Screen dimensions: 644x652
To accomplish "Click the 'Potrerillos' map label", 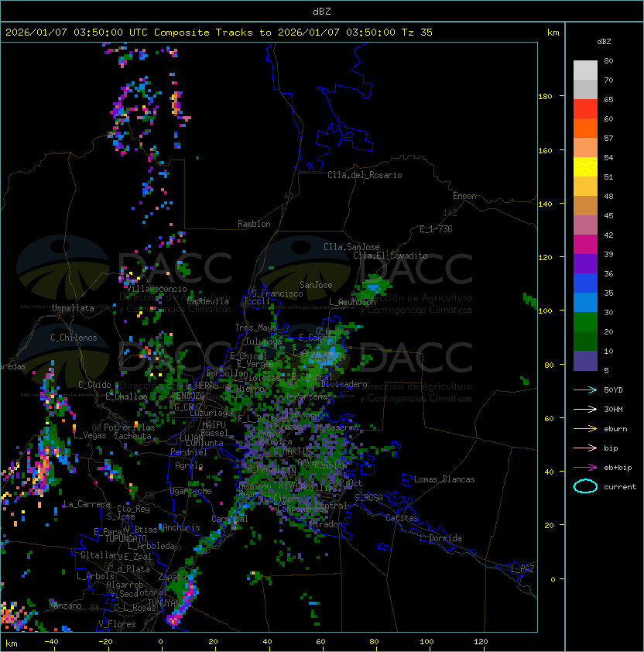I will [x=129, y=427].
